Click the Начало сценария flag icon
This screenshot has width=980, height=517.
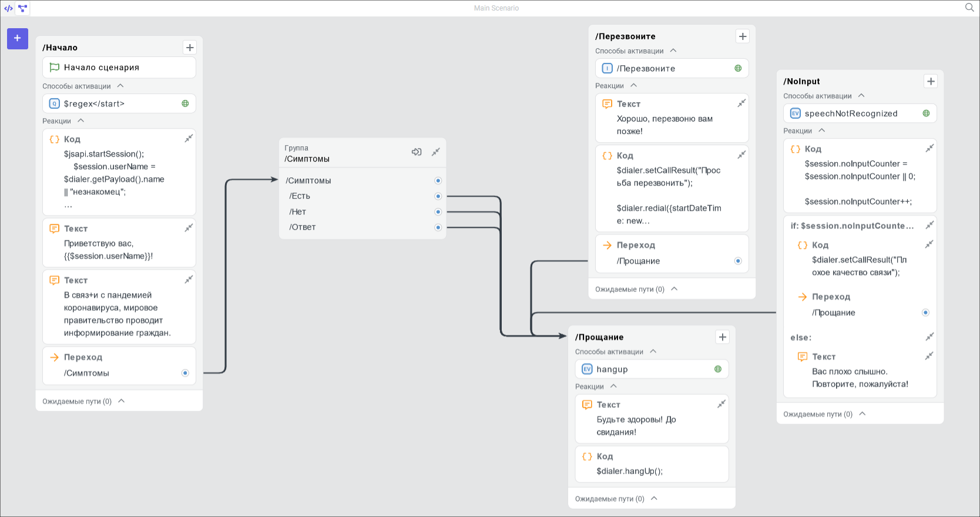[x=55, y=68]
